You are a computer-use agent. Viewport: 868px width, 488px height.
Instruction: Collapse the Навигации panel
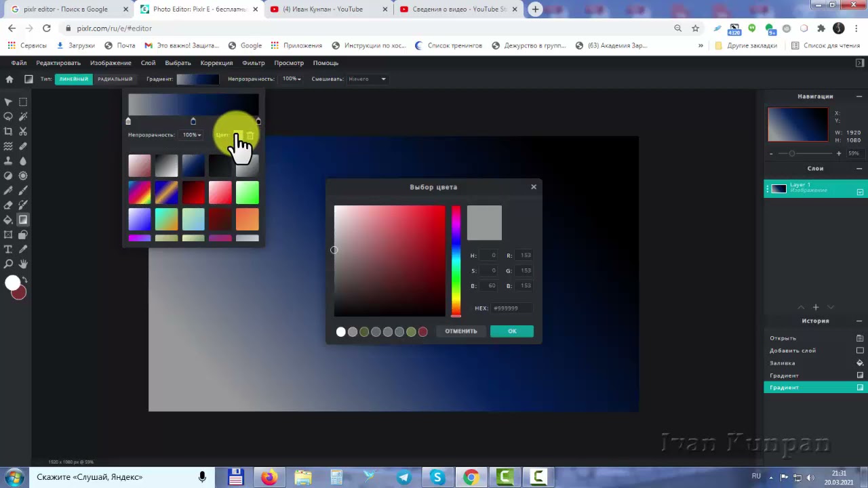(x=859, y=96)
